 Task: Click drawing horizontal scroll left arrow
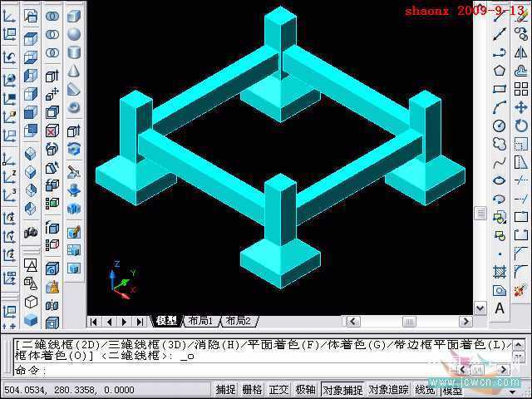pyautogui.click(x=352, y=321)
